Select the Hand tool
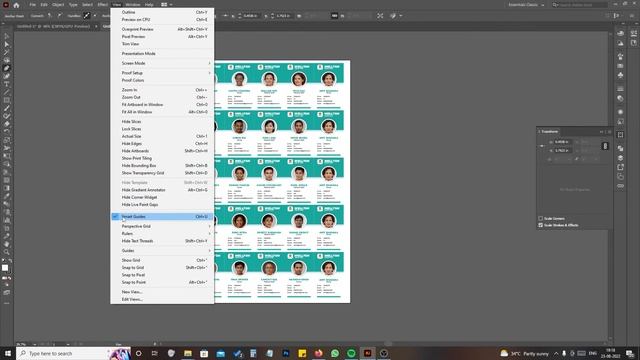The height and width of the screenshot is (360, 640). coord(7,244)
